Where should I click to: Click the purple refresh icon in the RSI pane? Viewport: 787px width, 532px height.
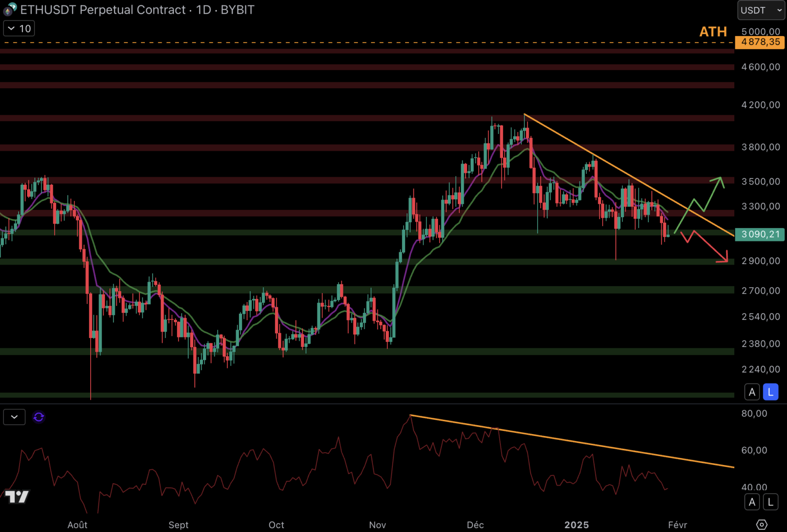click(39, 417)
